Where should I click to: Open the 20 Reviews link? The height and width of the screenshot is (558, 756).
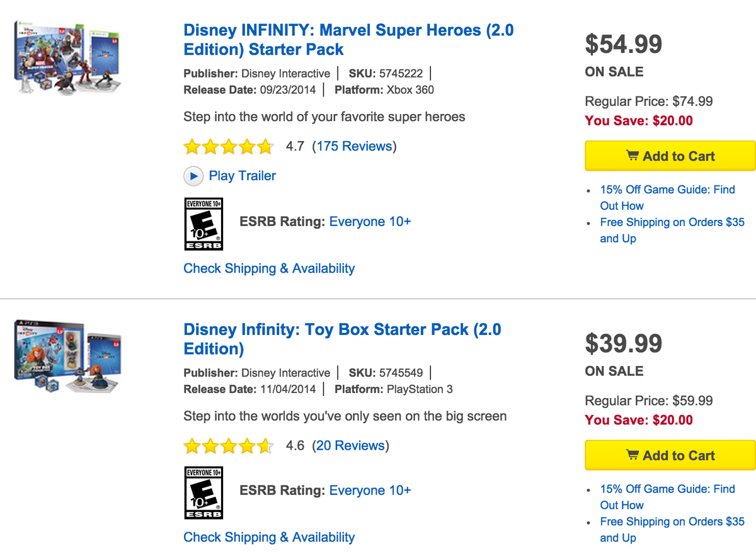click(350, 446)
